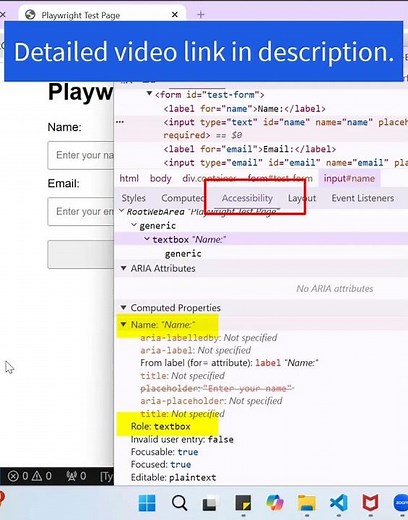The image size is (408, 520).
Task: Select div.container in the DOM breadcrumb
Action: pyautogui.click(x=209, y=178)
